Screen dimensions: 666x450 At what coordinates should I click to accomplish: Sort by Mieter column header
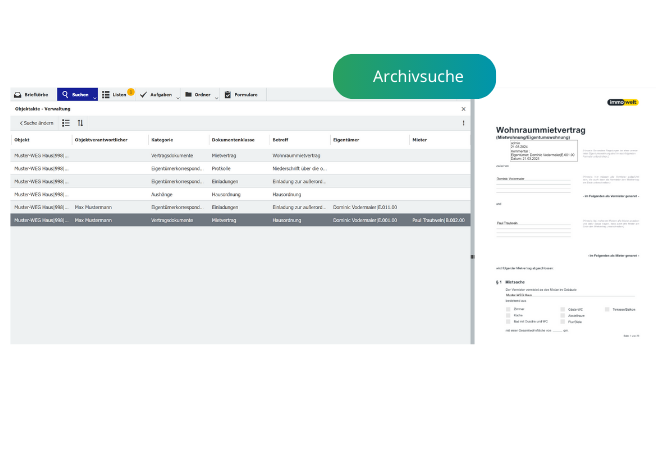420,140
